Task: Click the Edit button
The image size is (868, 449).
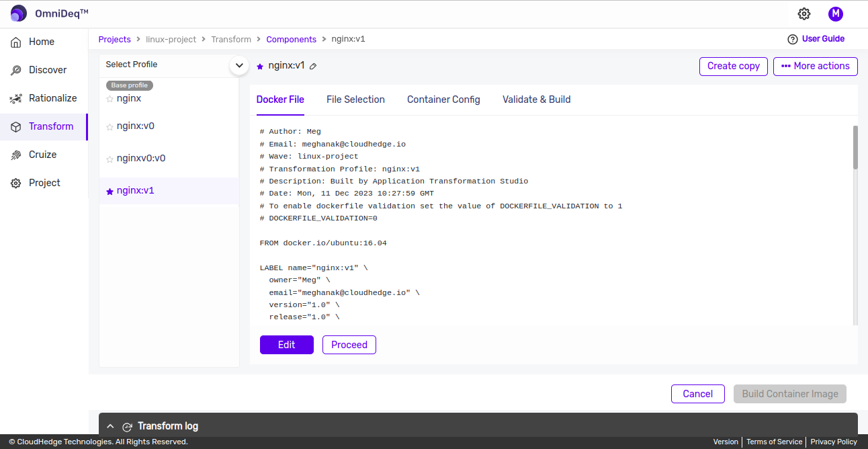Action: pyautogui.click(x=287, y=345)
